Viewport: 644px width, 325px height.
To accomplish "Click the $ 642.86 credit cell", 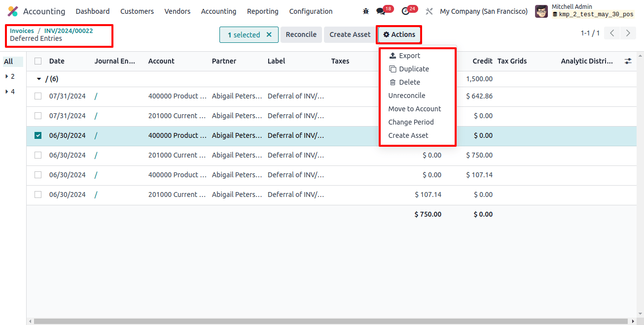I will coord(479,96).
